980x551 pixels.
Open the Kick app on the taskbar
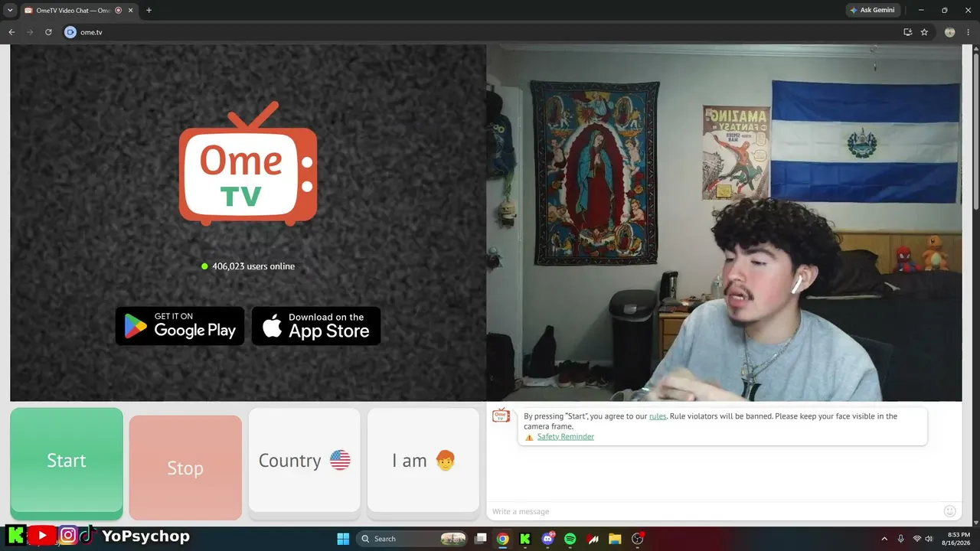pos(525,539)
